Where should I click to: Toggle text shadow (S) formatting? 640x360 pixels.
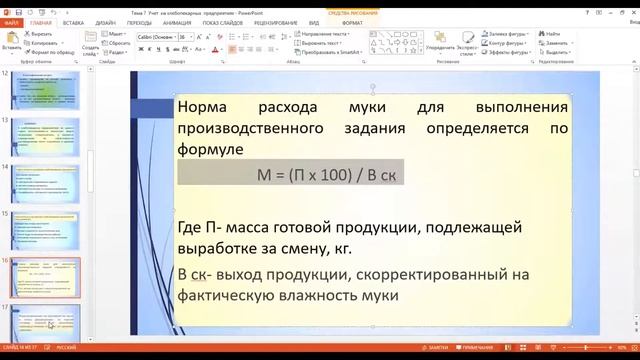(167, 49)
